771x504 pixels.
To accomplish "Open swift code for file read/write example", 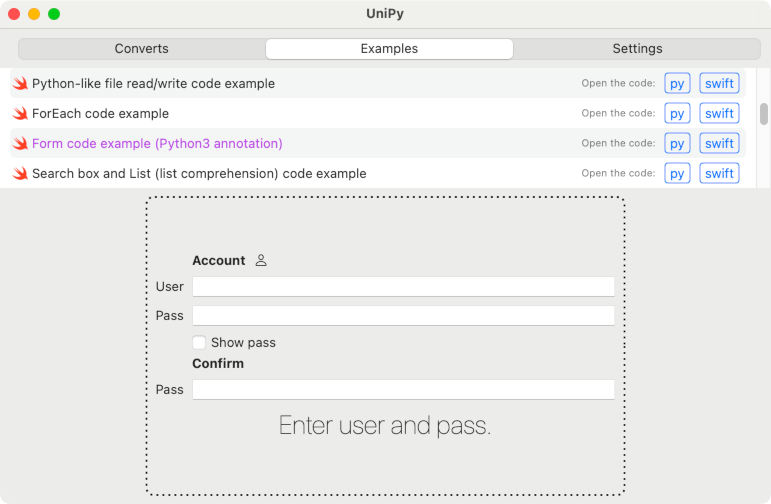I will tap(719, 84).
